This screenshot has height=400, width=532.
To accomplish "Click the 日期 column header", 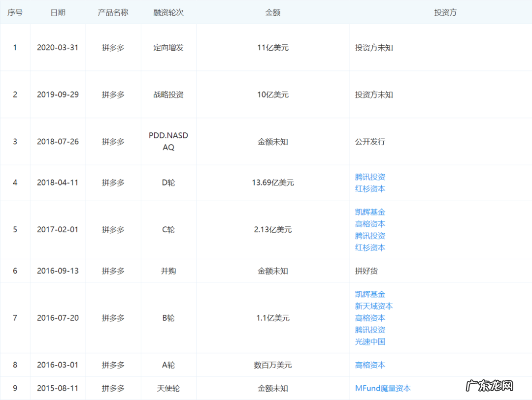I will click(58, 12).
